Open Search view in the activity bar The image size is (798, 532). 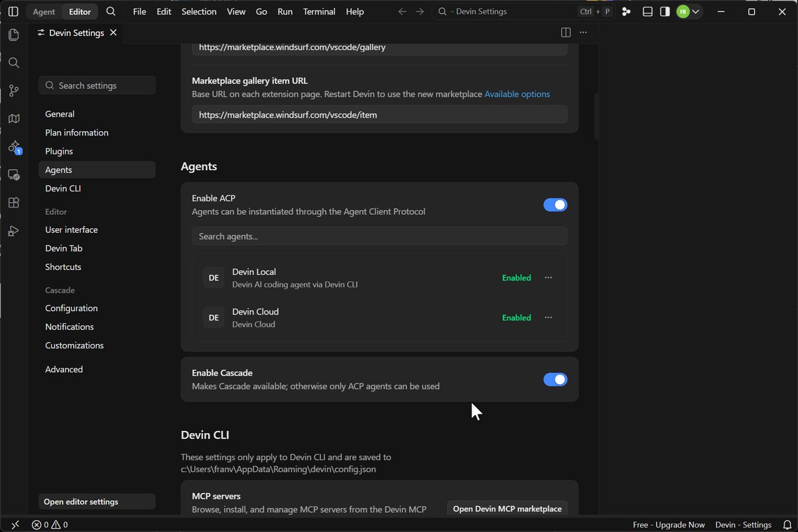pyautogui.click(x=13, y=63)
